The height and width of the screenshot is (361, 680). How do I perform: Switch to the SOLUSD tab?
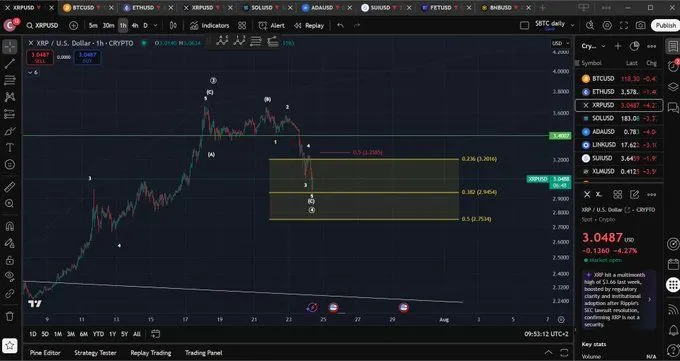266,8
